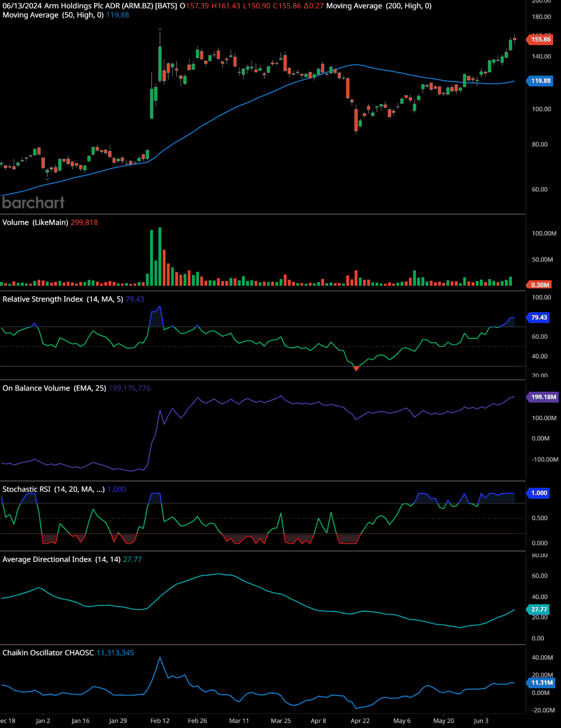Click the On Balance Volume (EMA, 25) label

click(54, 388)
